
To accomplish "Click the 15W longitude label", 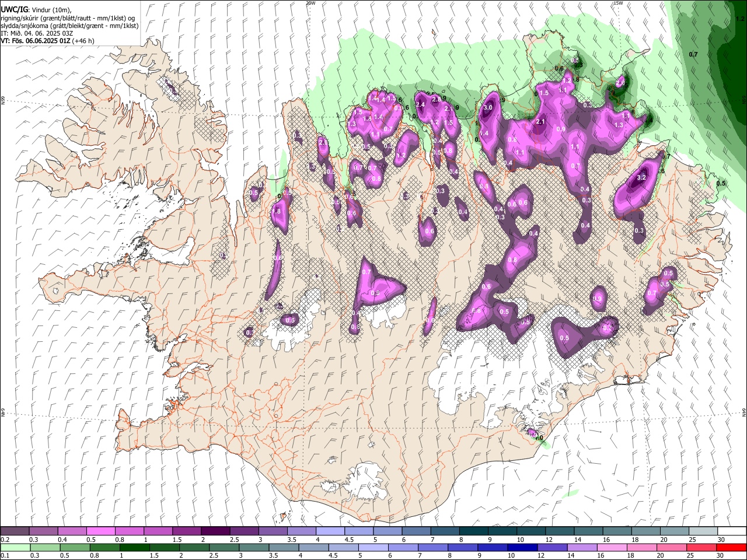I will pyautogui.click(x=619, y=3).
